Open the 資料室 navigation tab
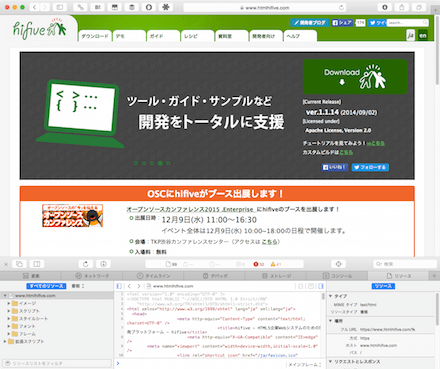 (232, 36)
